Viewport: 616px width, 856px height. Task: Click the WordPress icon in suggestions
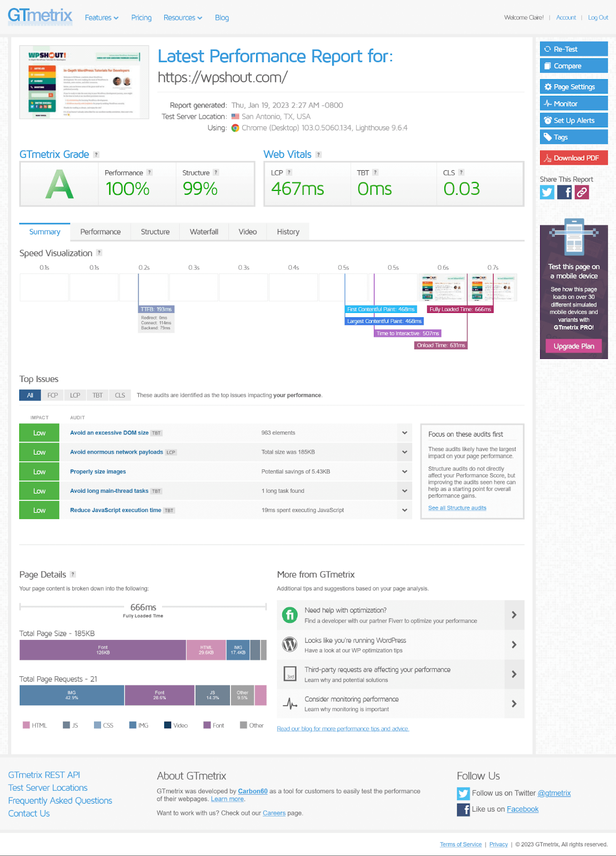pyautogui.click(x=290, y=644)
